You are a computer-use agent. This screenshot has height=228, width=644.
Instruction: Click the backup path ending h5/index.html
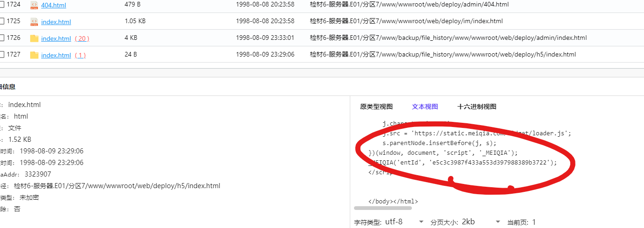(443, 54)
